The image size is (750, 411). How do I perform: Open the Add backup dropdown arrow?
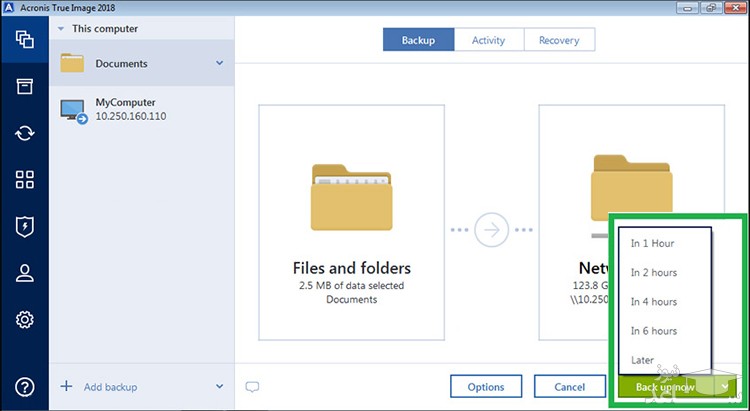click(219, 386)
